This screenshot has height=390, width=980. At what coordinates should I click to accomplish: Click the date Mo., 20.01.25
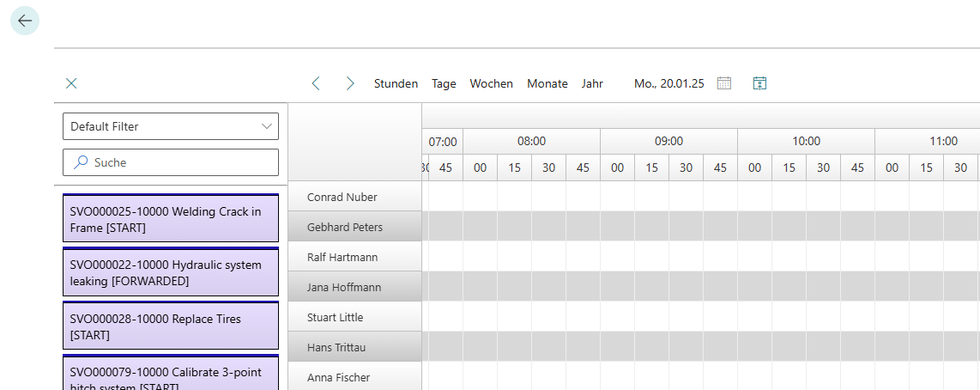tap(668, 83)
